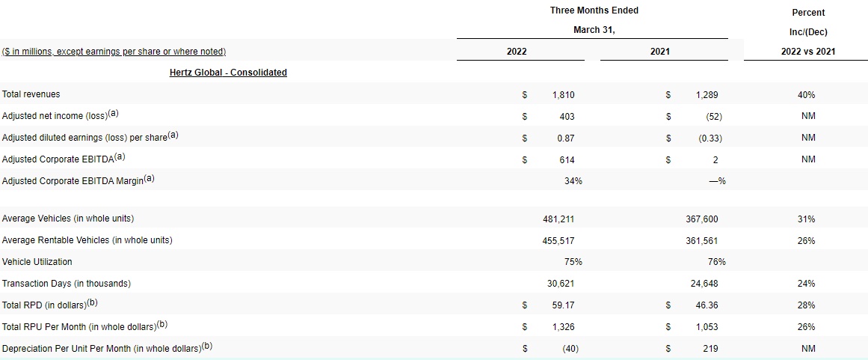Select the 2022 adjusted net income 403
This screenshot has width=868, height=360.
pyautogui.click(x=567, y=117)
